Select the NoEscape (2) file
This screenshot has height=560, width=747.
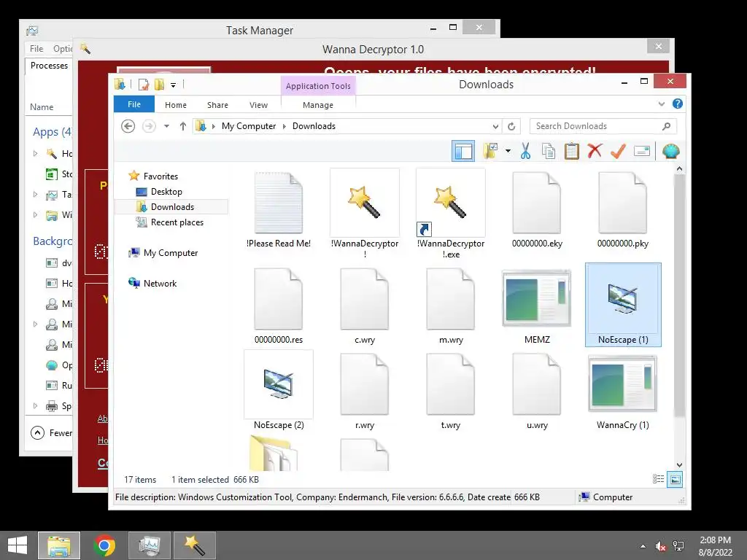pyautogui.click(x=279, y=391)
